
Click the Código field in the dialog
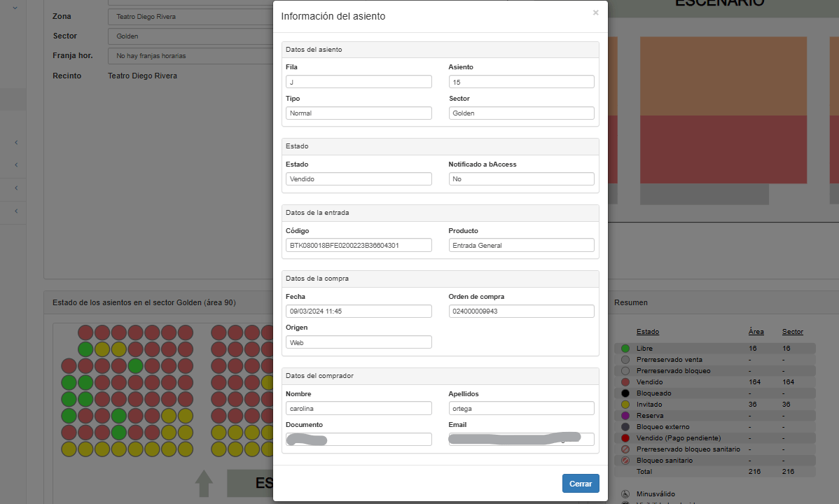click(359, 245)
